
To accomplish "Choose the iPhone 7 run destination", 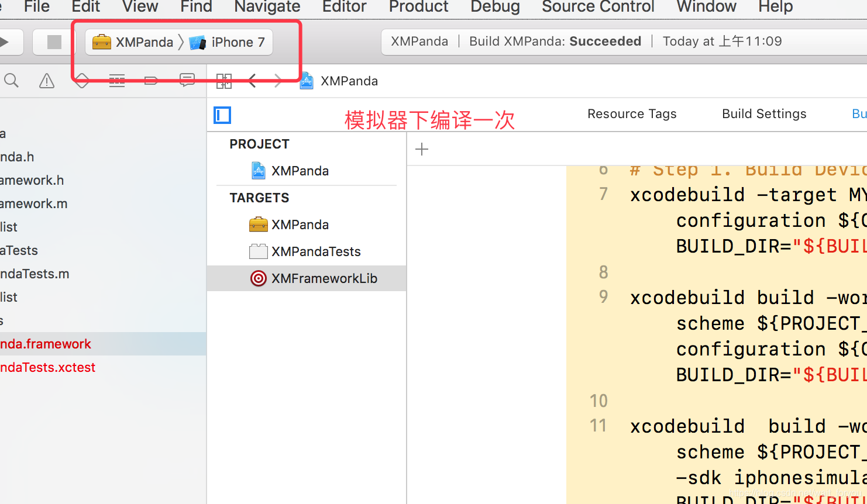I will 228,42.
